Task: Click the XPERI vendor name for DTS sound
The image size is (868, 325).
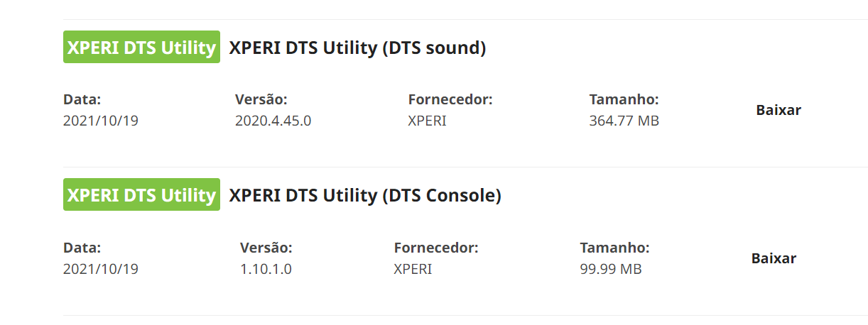Action: tap(427, 121)
